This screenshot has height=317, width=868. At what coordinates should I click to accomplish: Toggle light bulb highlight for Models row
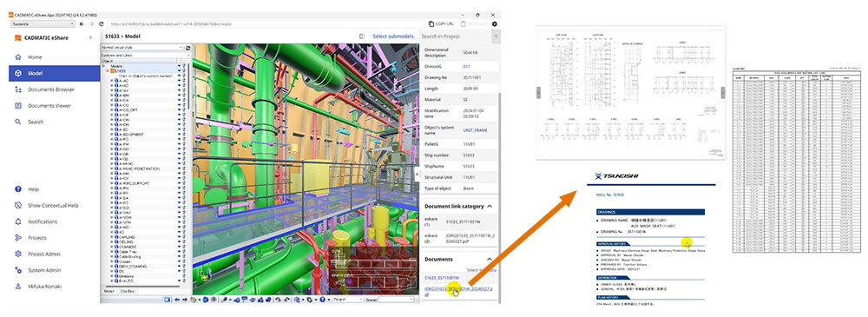(184, 67)
